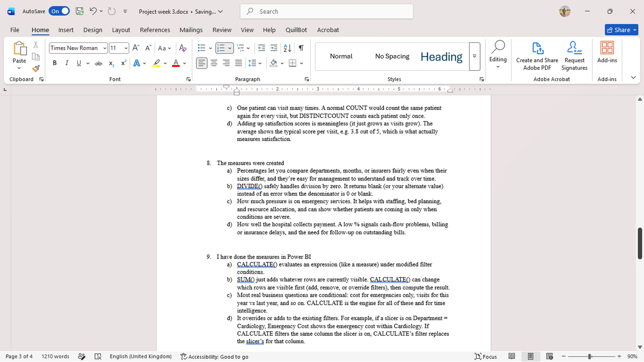Increase font size with A-up icon
Viewport: 644px width, 362px height.
(135, 48)
